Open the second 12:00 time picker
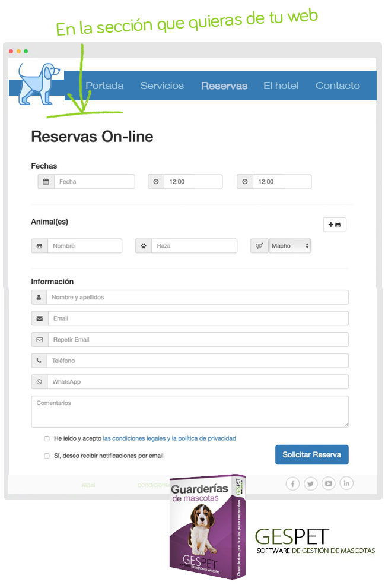 tap(281, 182)
